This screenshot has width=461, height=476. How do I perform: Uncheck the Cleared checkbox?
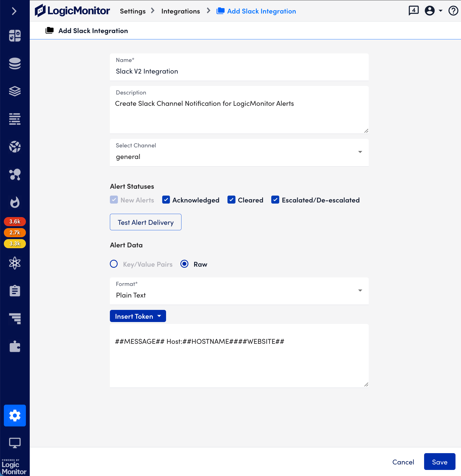pyautogui.click(x=231, y=200)
